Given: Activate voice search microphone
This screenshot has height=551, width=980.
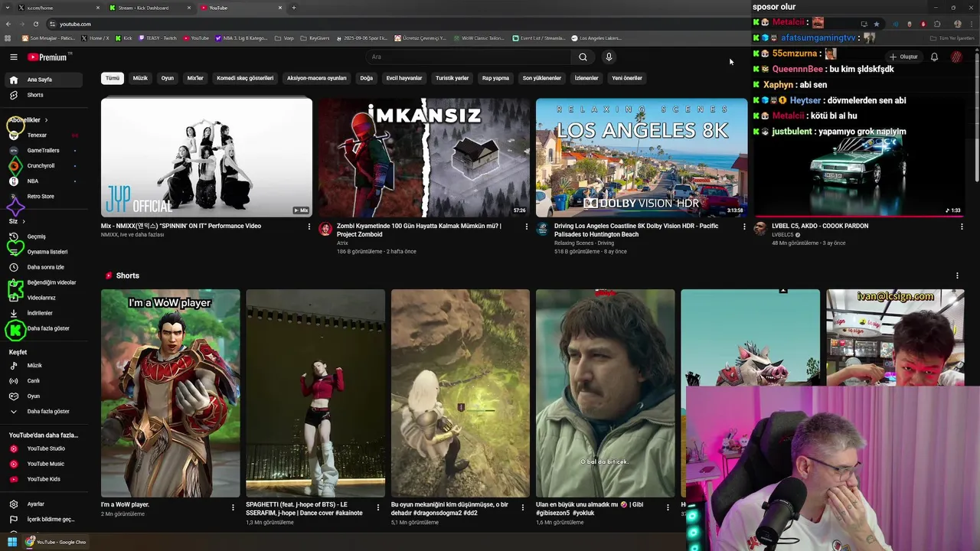Looking at the screenshot, I should (609, 57).
